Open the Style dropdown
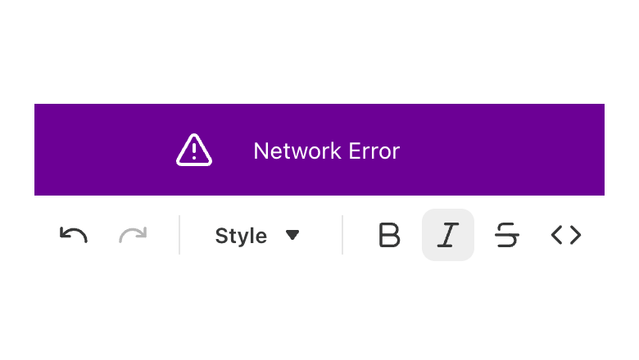Viewport: 639px width, 360px height. tap(258, 236)
